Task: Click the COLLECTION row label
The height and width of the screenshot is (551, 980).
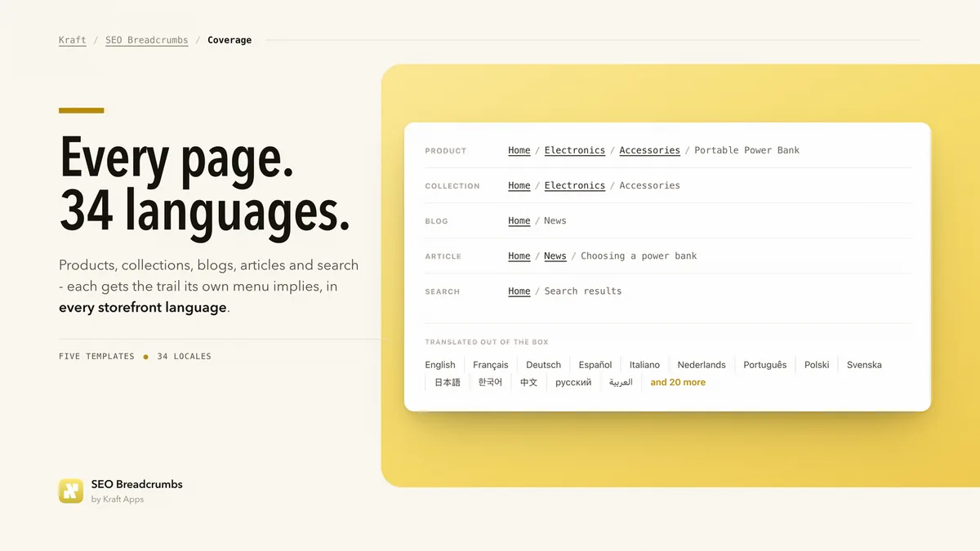Action: point(452,186)
